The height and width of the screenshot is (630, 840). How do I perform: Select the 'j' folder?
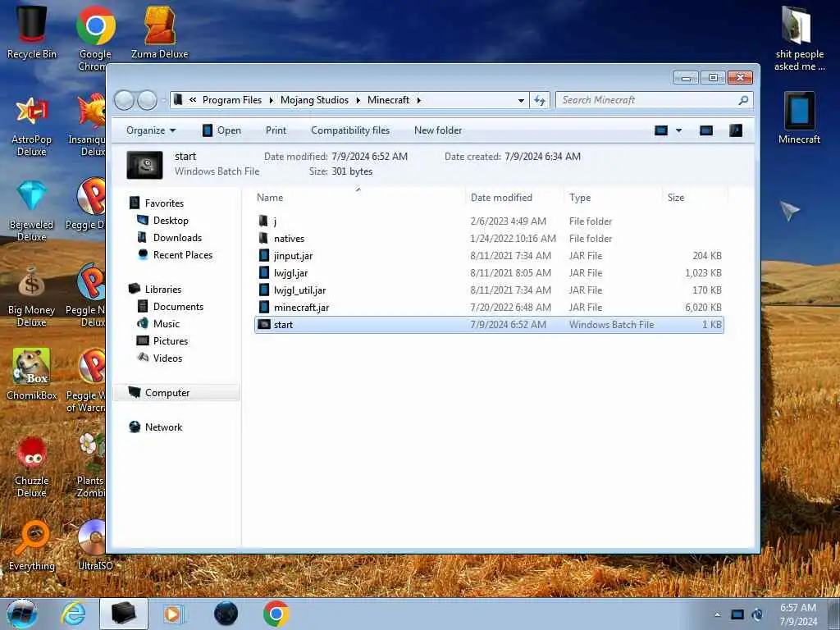pos(489,221)
